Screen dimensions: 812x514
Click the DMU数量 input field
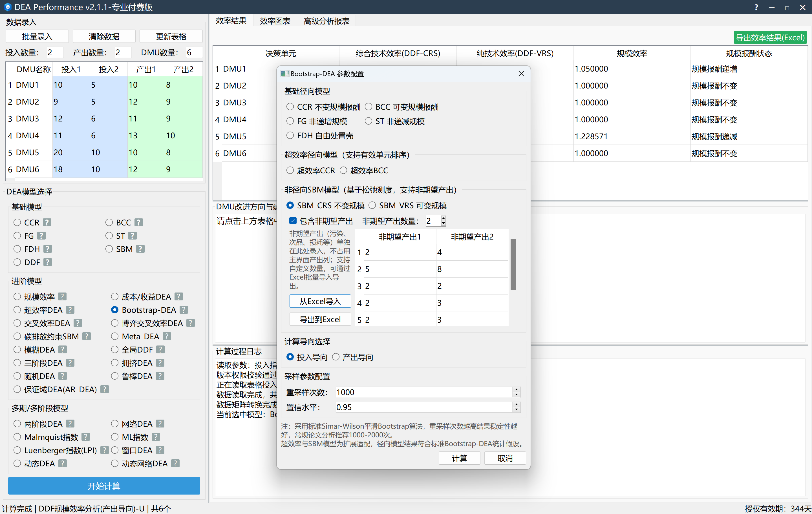(194, 52)
